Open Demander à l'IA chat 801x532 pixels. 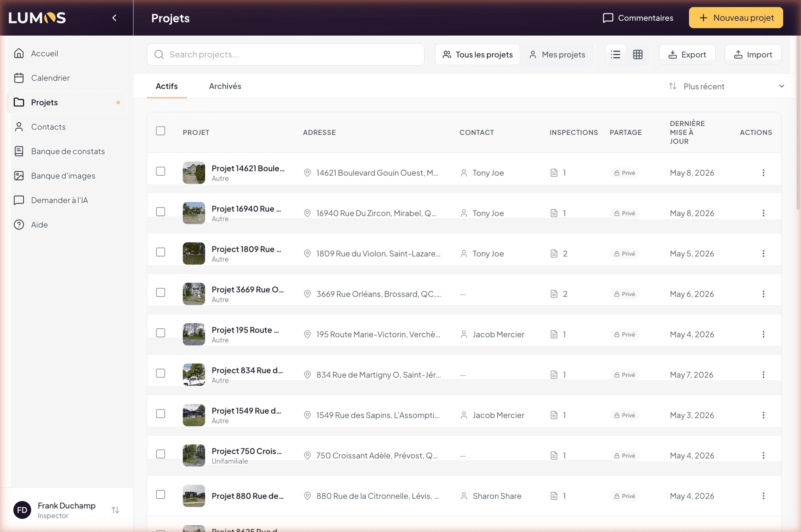coord(67,200)
